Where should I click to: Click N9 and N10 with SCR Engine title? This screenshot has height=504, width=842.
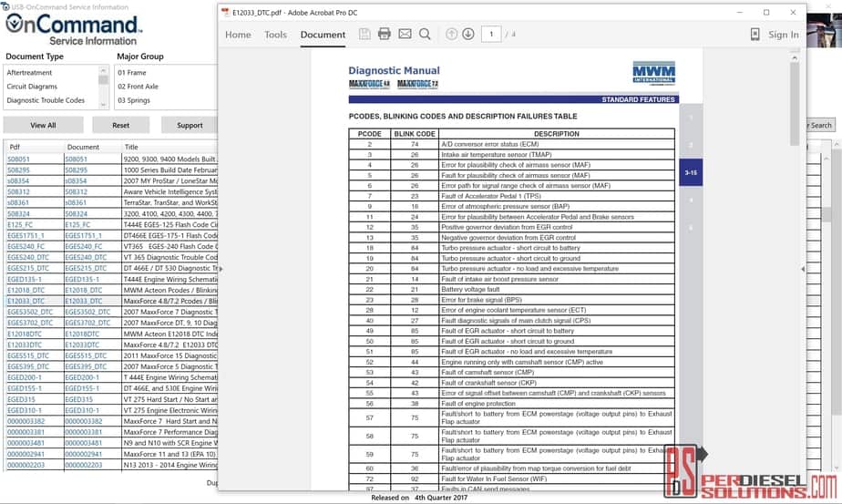point(170,443)
